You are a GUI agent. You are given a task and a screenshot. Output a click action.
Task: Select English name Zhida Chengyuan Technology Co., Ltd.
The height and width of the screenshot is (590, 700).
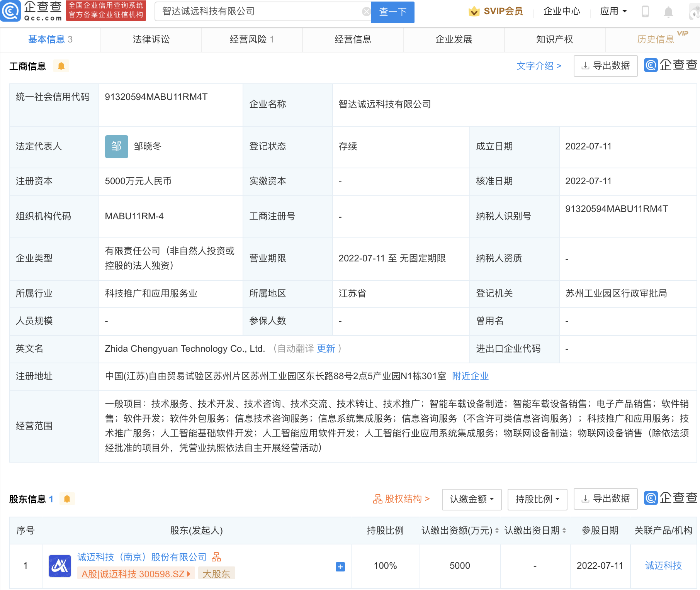point(185,349)
